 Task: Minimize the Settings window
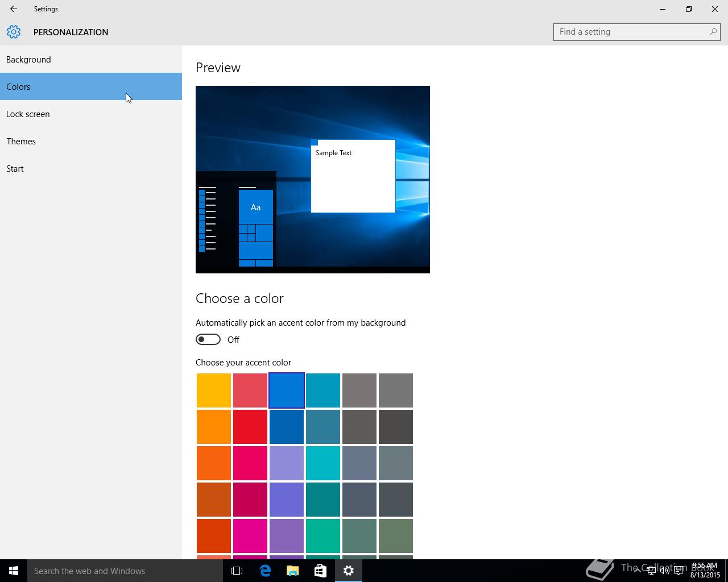coord(663,9)
